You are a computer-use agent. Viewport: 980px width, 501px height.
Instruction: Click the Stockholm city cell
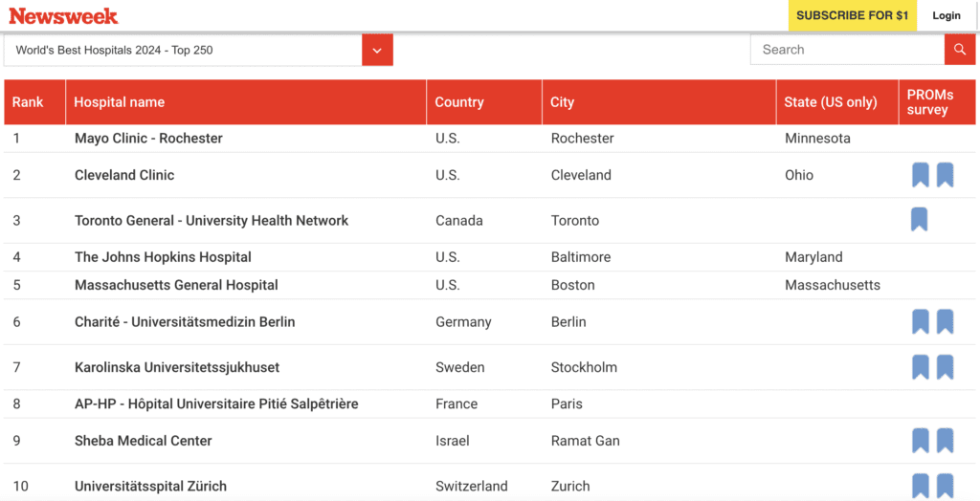(x=584, y=367)
